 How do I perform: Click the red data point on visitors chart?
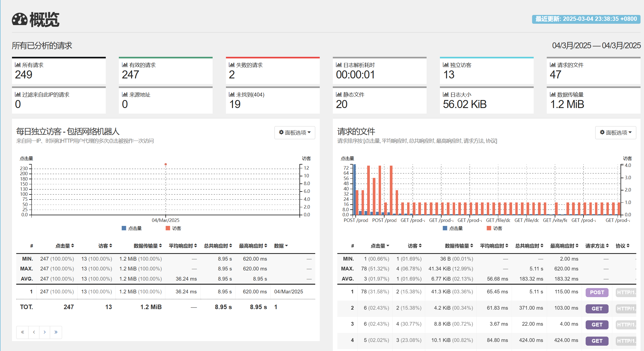tap(166, 164)
